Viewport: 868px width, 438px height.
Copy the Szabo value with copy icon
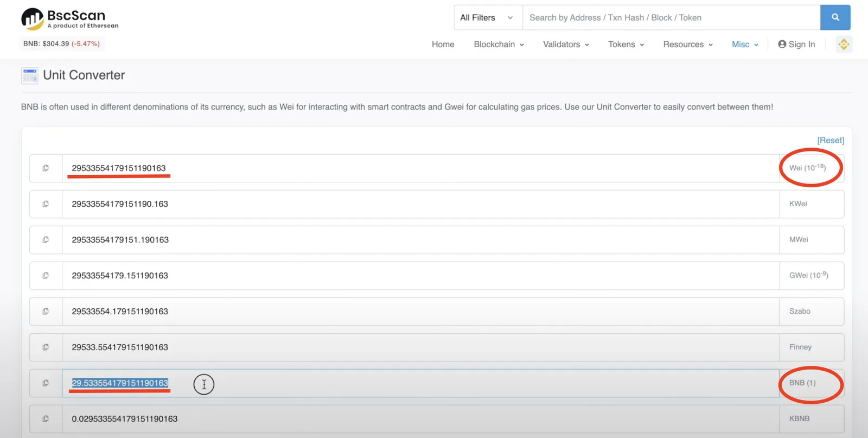[46, 312]
